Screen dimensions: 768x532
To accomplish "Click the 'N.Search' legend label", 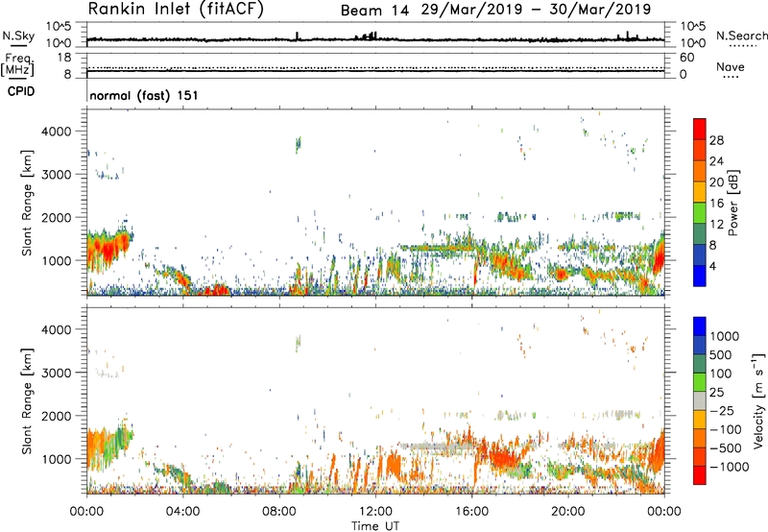I will (741, 36).
